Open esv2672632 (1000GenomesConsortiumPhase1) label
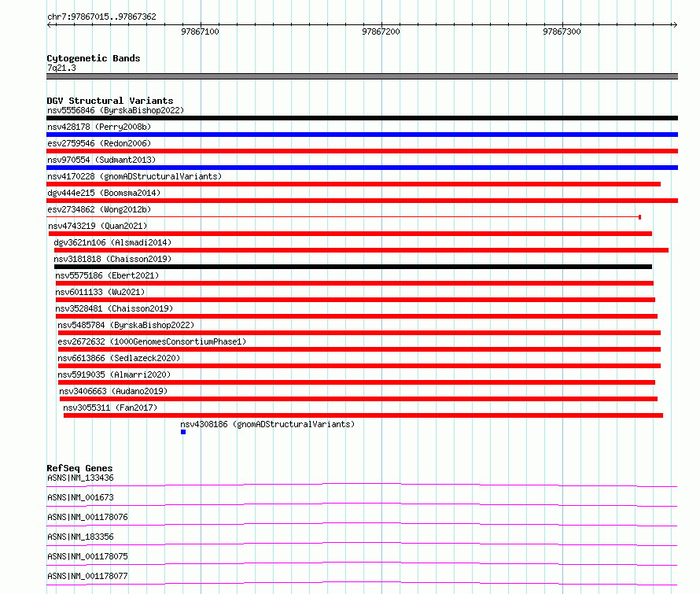700x594 pixels. tap(152, 341)
